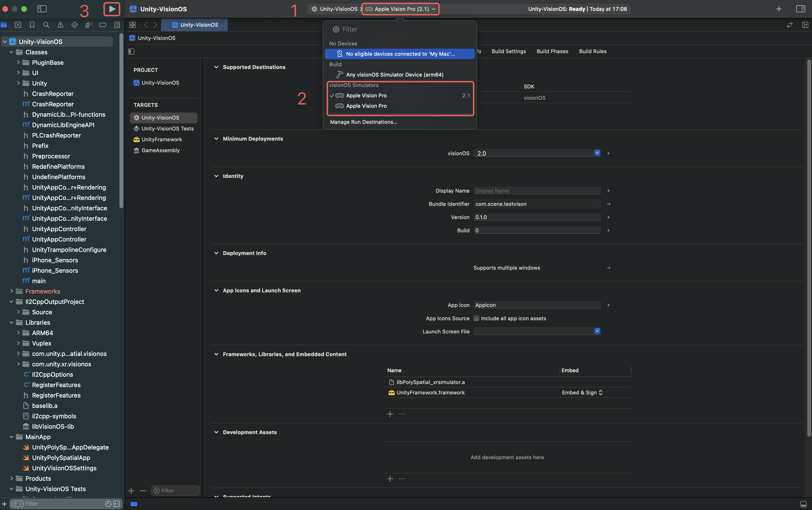Open the Apple Vision Pro (2.1) destination selector
The height and width of the screenshot is (510, 812).
tap(400, 9)
